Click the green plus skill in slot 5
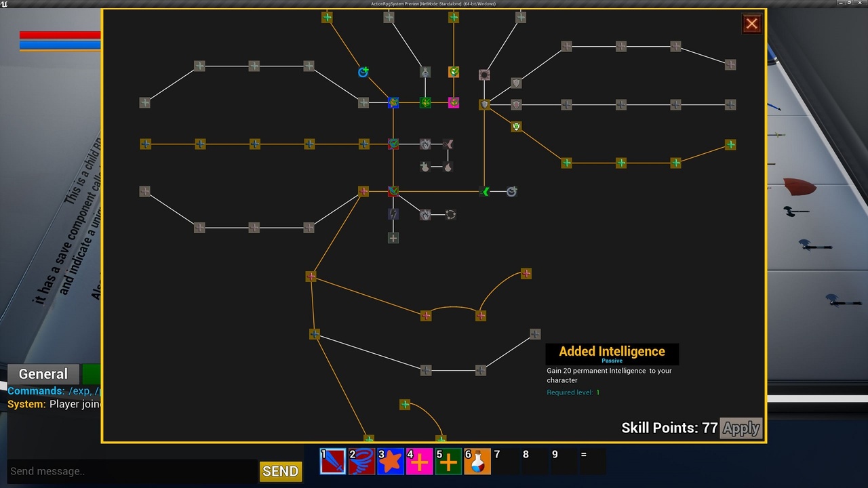868x488 pixels. click(448, 462)
